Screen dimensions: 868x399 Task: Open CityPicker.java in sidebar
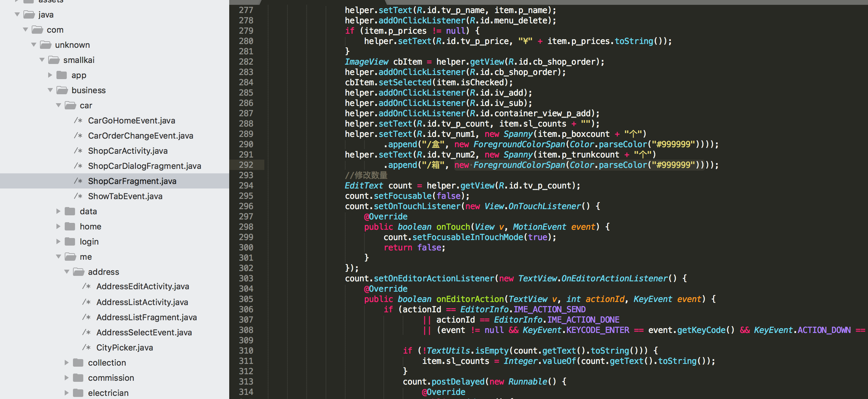[125, 348]
